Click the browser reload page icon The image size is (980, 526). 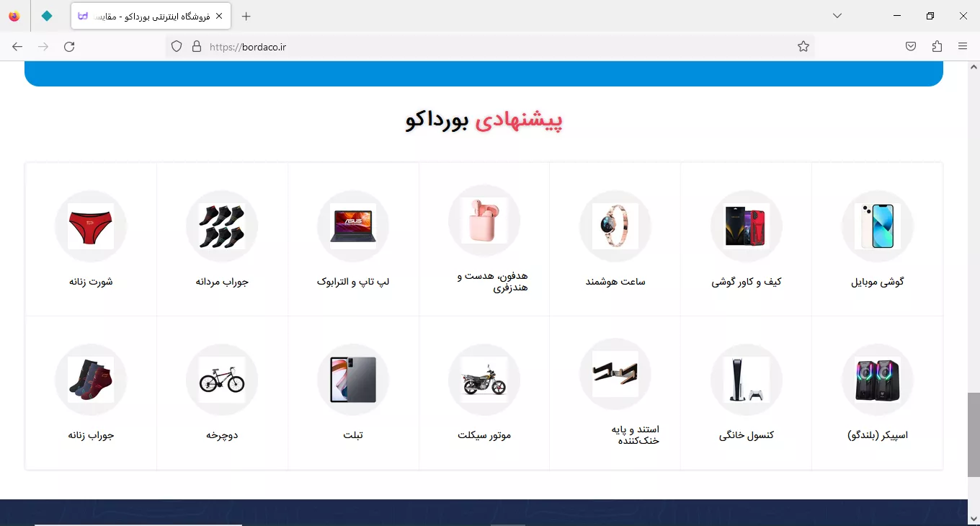[x=69, y=47]
